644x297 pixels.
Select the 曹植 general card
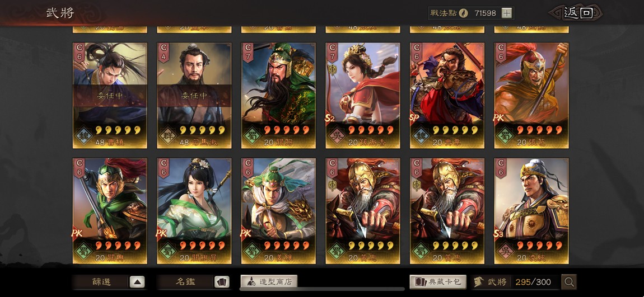coord(110,95)
